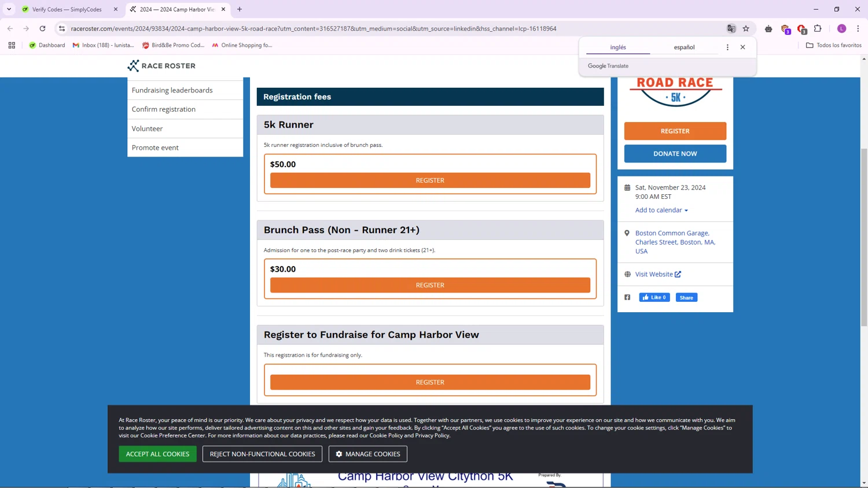The width and height of the screenshot is (868, 488).
Task: Click the Facebook icon in the sidebar
Action: 627,297
